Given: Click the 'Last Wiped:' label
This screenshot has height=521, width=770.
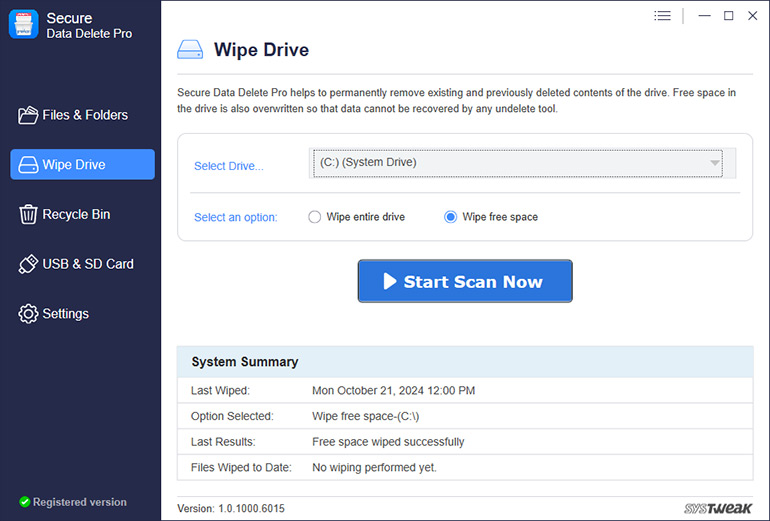Looking at the screenshot, I should coord(220,390).
